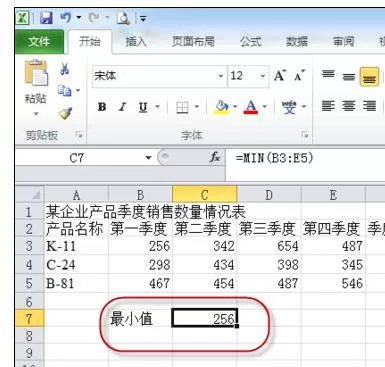Open the phonetic guide dropdown arrow
The width and height of the screenshot is (385, 367).
tap(304, 107)
